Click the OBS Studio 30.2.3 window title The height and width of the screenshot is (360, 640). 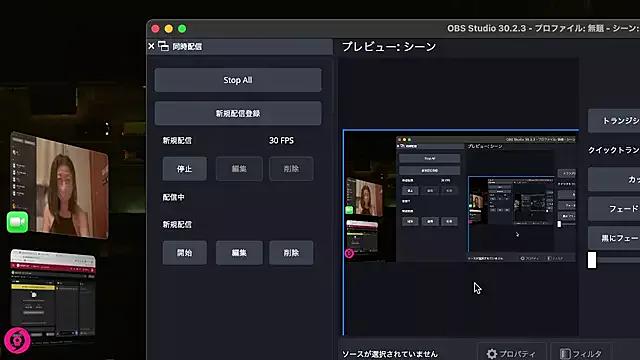543,28
